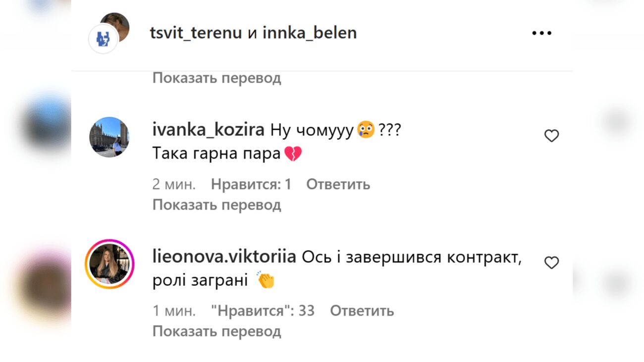Reply to lieonova.viktoriia's comment
The image size is (644, 362).
click(x=362, y=310)
